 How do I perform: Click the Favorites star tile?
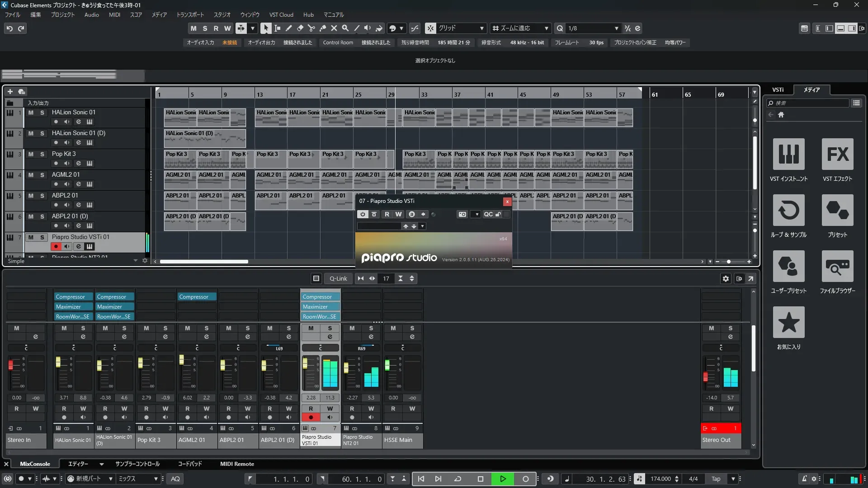(788, 322)
